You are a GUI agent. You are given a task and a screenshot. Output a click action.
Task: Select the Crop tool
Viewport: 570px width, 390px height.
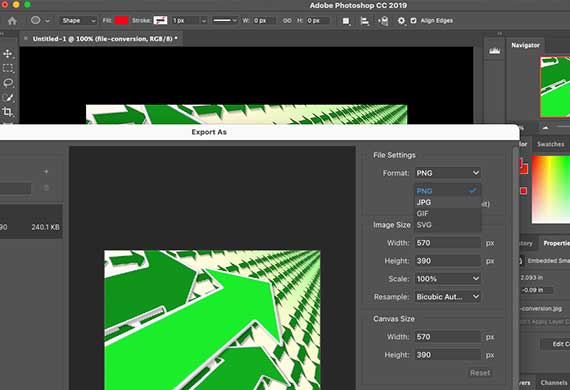tap(8, 112)
